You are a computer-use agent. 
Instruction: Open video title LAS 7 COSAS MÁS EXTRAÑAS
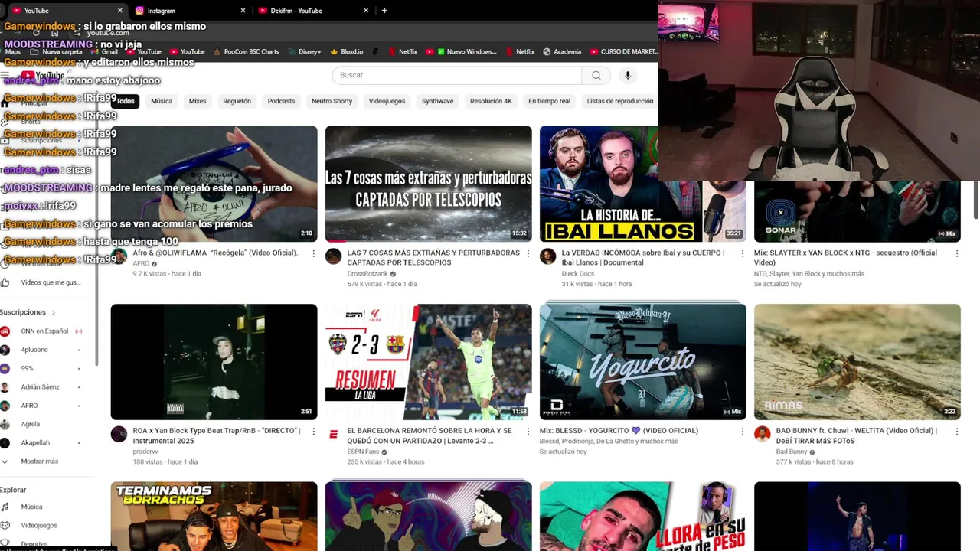point(433,257)
